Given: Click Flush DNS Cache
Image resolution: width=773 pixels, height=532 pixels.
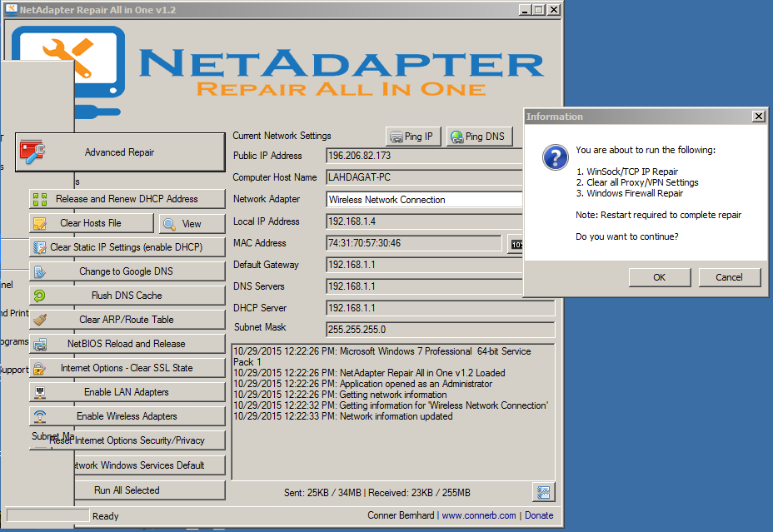Looking at the screenshot, I should tap(127, 296).
